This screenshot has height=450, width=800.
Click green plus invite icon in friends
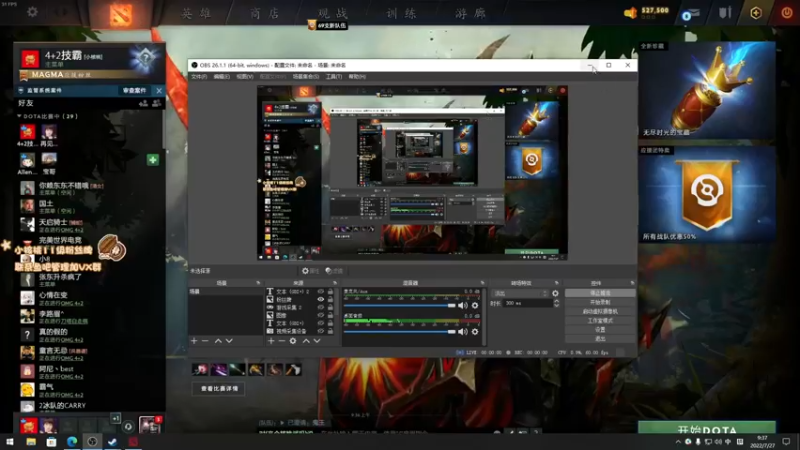[x=153, y=160]
